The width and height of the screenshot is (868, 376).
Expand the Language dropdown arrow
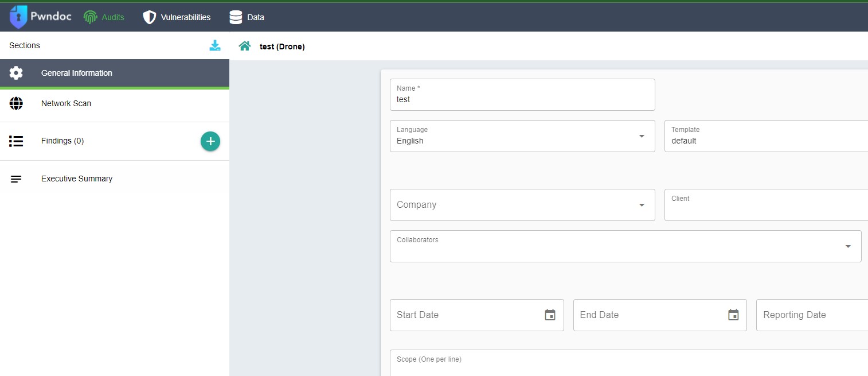pyautogui.click(x=642, y=136)
